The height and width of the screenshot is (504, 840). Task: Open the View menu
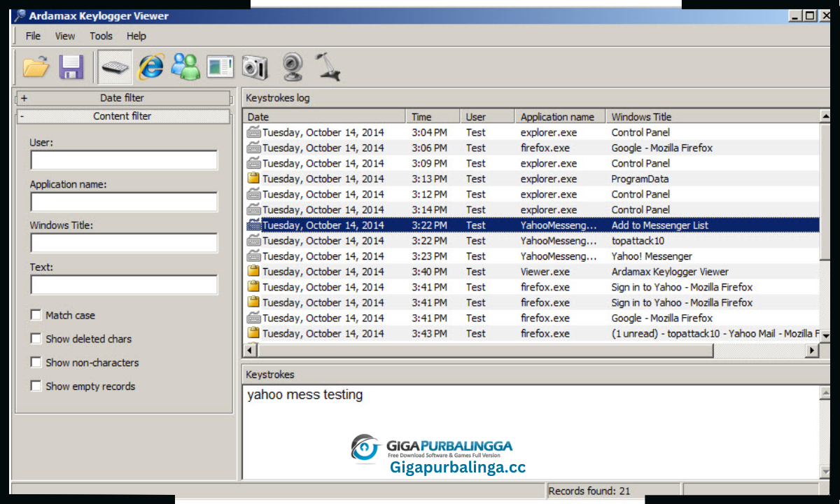65,36
